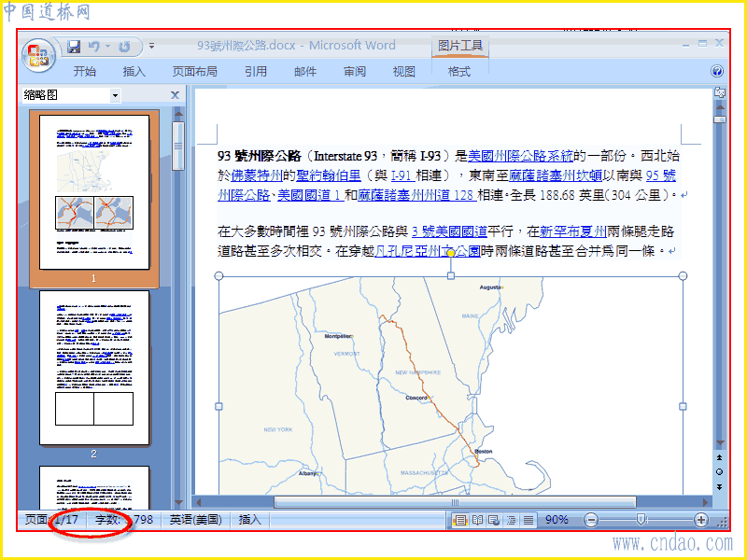Click the map picture's rotation handle
The width and height of the screenshot is (747, 560).
pos(451,253)
